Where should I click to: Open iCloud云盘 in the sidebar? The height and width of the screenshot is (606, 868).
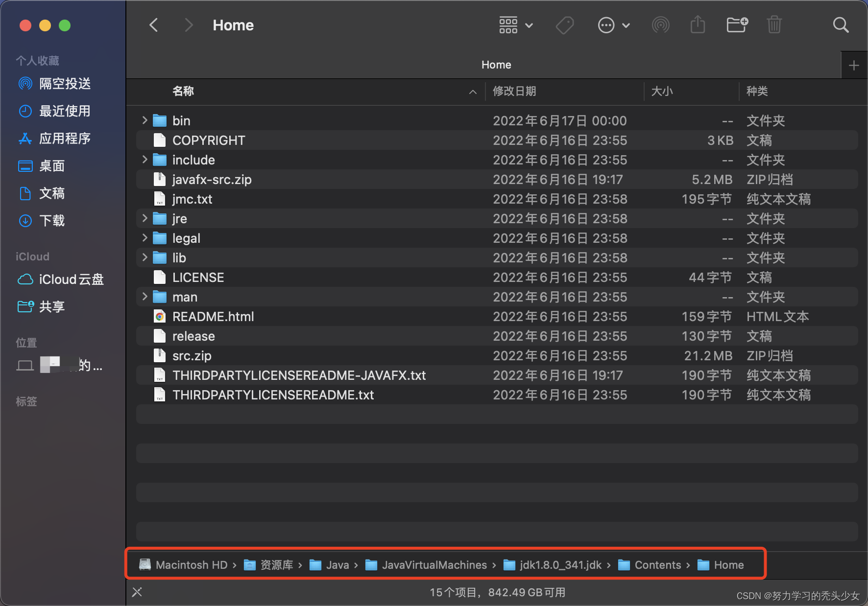click(71, 279)
